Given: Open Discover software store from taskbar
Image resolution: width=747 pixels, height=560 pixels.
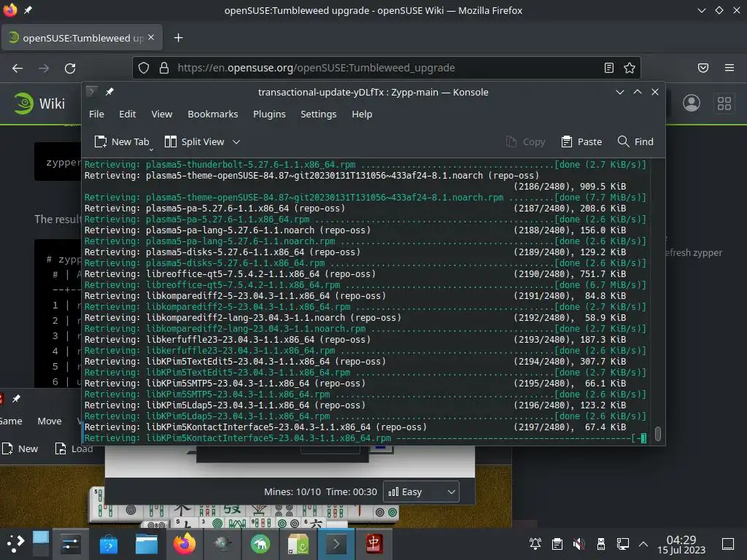Looking at the screenshot, I should [x=109, y=544].
